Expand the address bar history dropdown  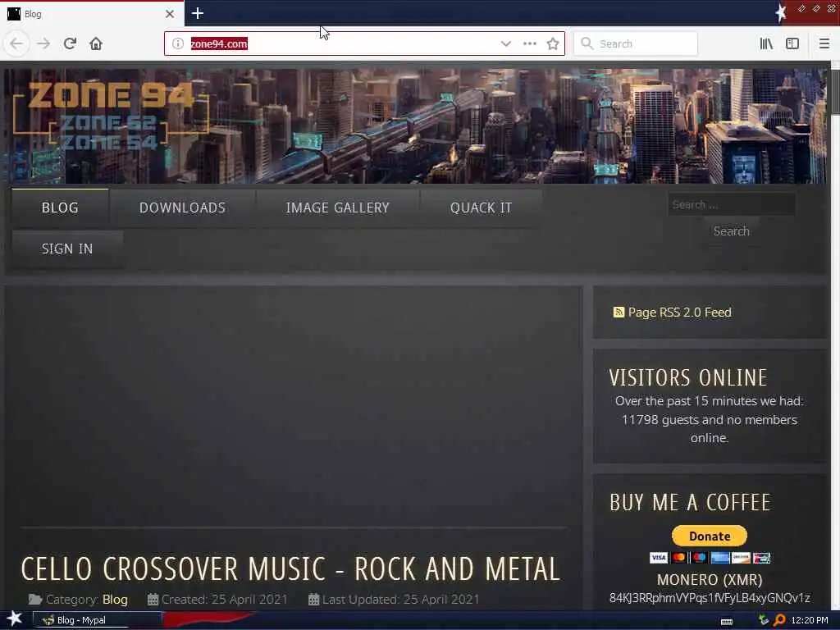tap(505, 44)
